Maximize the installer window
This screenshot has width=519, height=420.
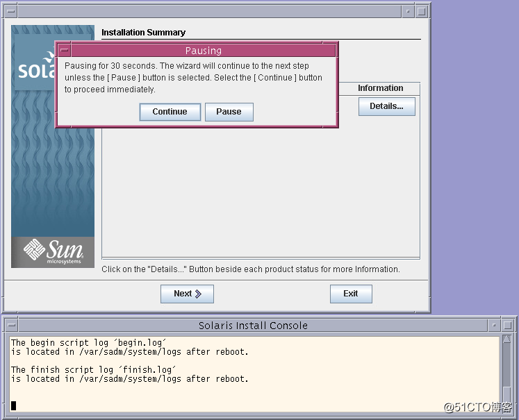(421, 12)
